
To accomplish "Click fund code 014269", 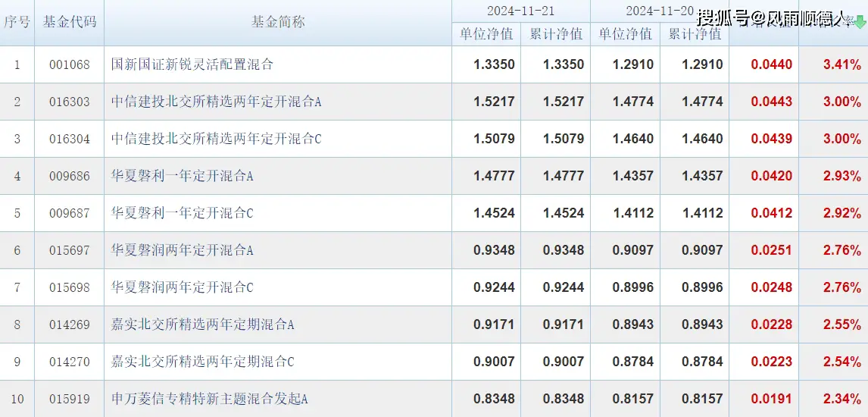I will pyautogui.click(x=69, y=325).
